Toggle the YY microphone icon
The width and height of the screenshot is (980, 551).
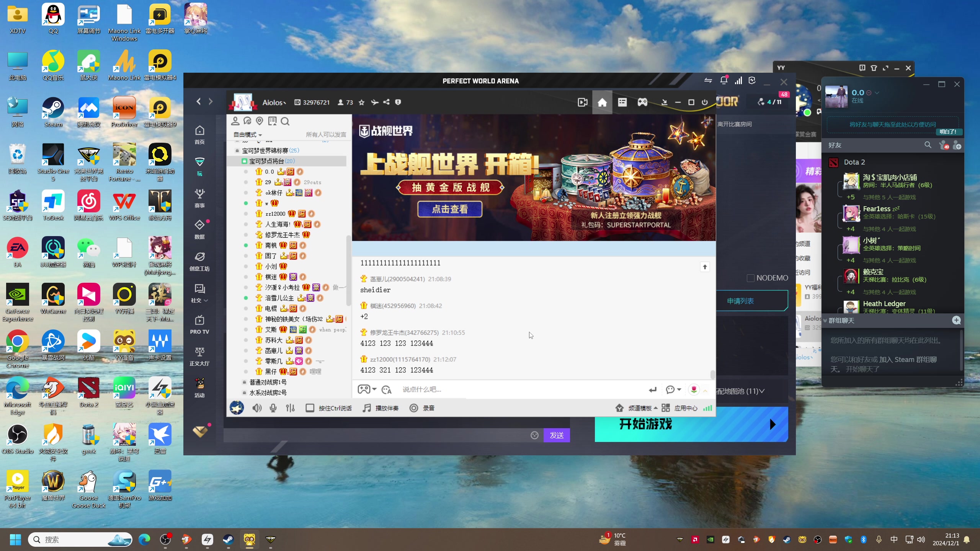pyautogui.click(x=273, y=408)
